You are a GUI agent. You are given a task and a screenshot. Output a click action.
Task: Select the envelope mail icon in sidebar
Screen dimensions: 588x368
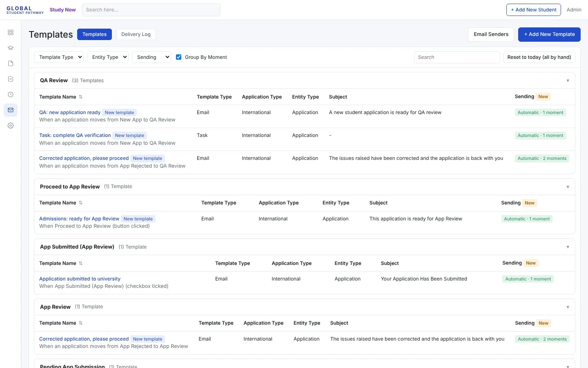(x=11, y=110)
